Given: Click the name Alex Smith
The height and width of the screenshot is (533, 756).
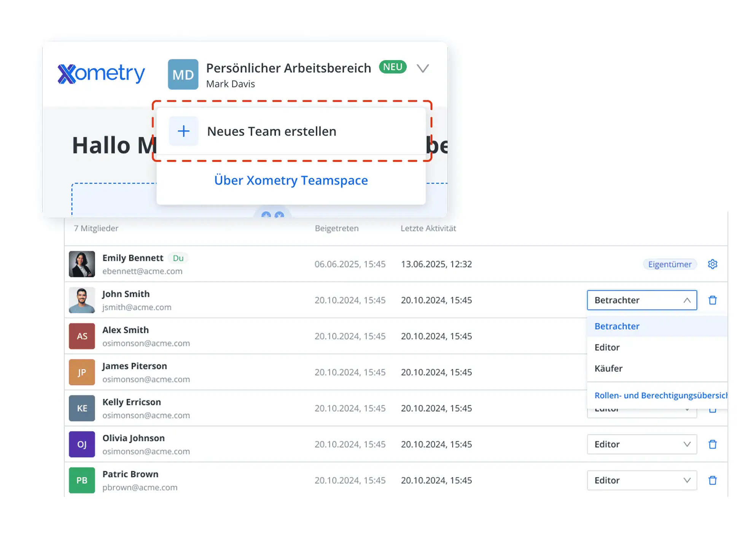Looking at the screenshot, I should pyautogui.click(x=126, y=330).
